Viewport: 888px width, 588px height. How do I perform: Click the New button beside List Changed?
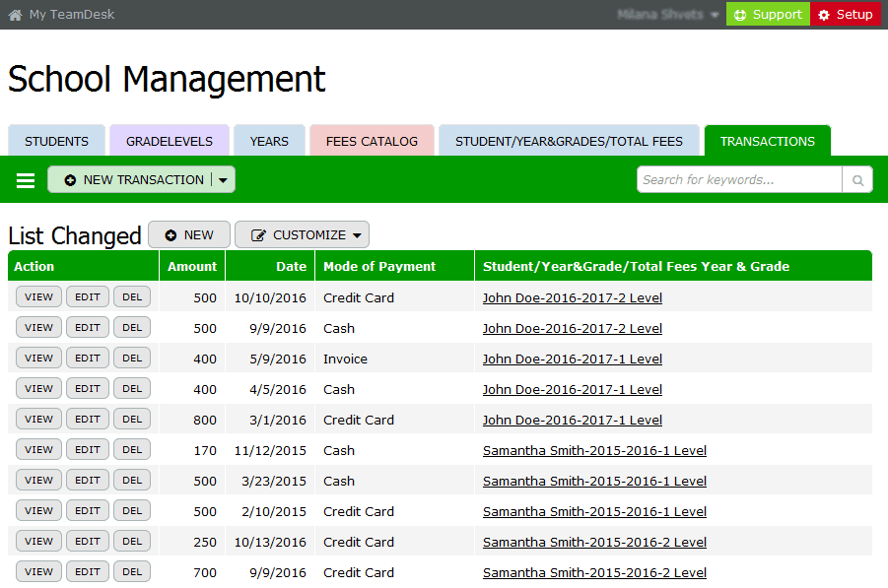coord(189,235)
